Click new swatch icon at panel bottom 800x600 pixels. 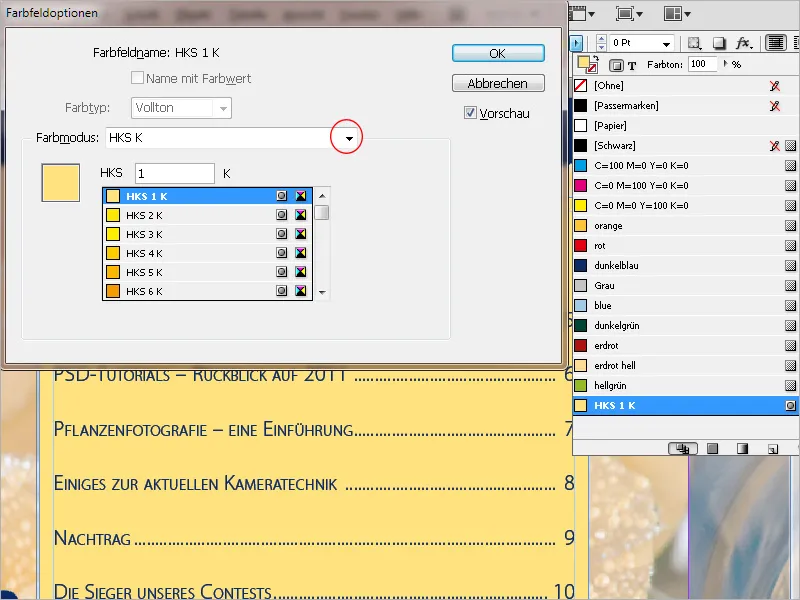pos(773,449)
